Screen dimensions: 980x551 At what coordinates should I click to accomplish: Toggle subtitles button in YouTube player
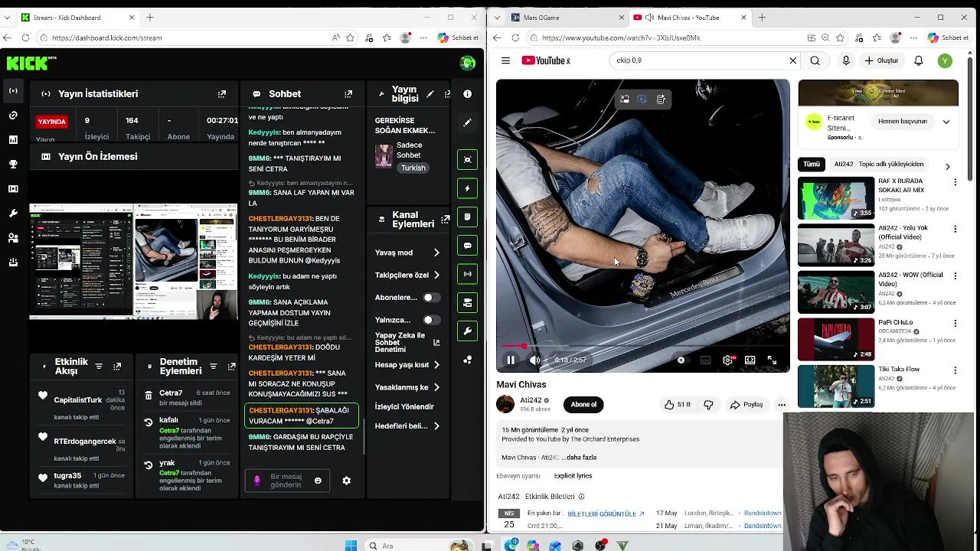tap(705, 360)
